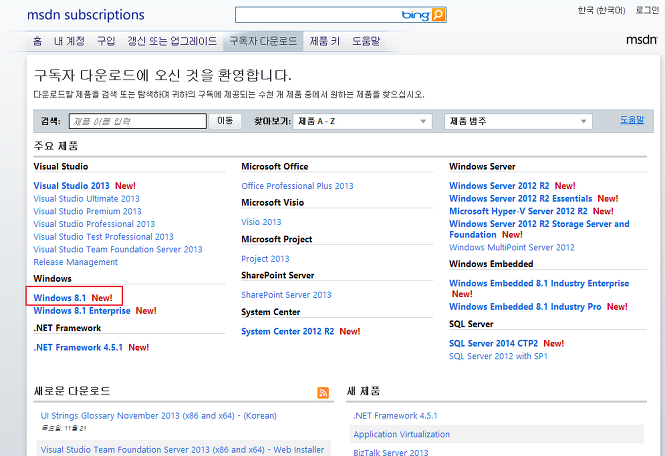
Task: Open the Project 2013 link
Action: tap(265, 259)
